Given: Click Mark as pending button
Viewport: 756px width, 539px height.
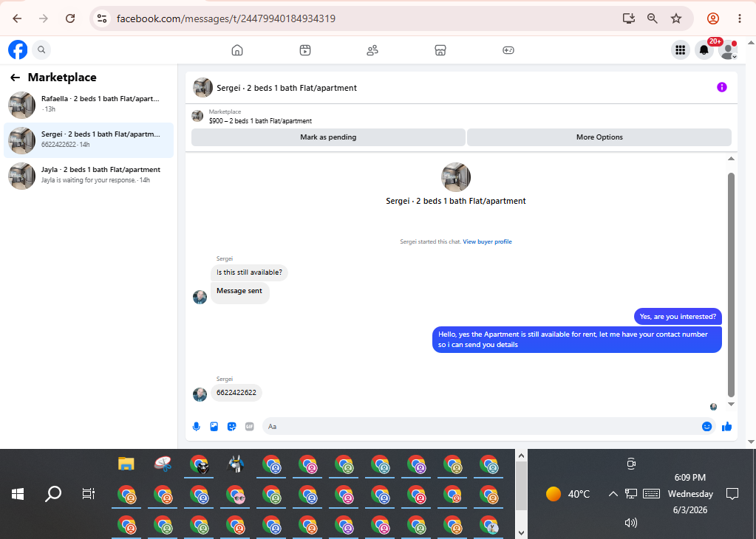Looking at the screenshot, I should point(328,137).
